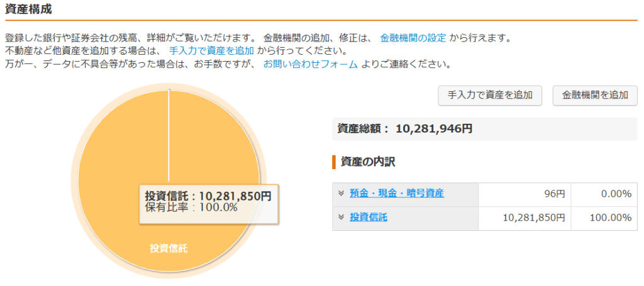644x286 pixels.
Task: Open the お問い合わせフォーム link
Action: (x=311, y=63)
